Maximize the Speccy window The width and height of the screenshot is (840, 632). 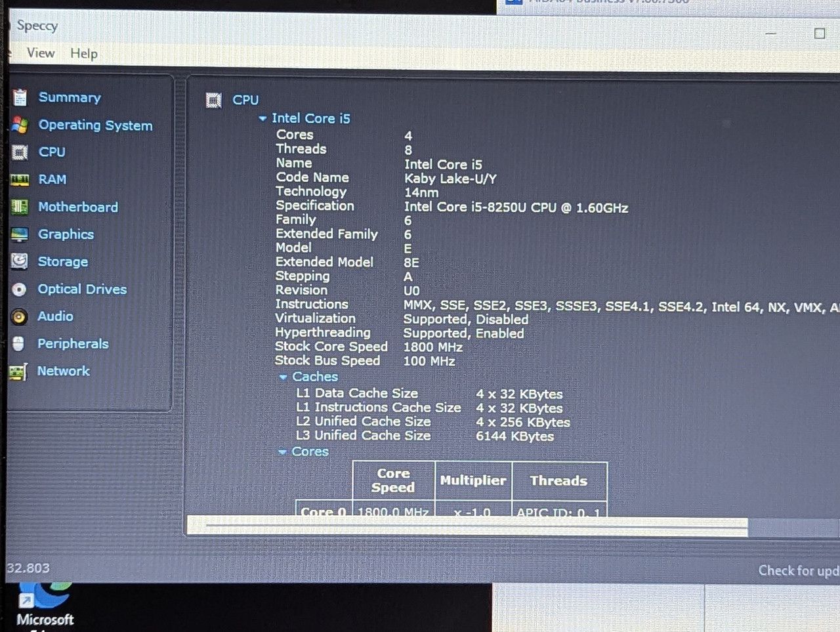pos(820,33)
